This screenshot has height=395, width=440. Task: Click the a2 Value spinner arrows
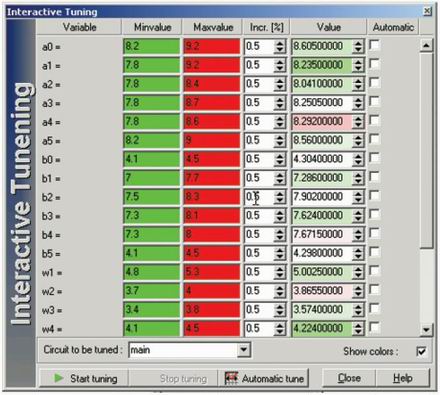point(358,84)
